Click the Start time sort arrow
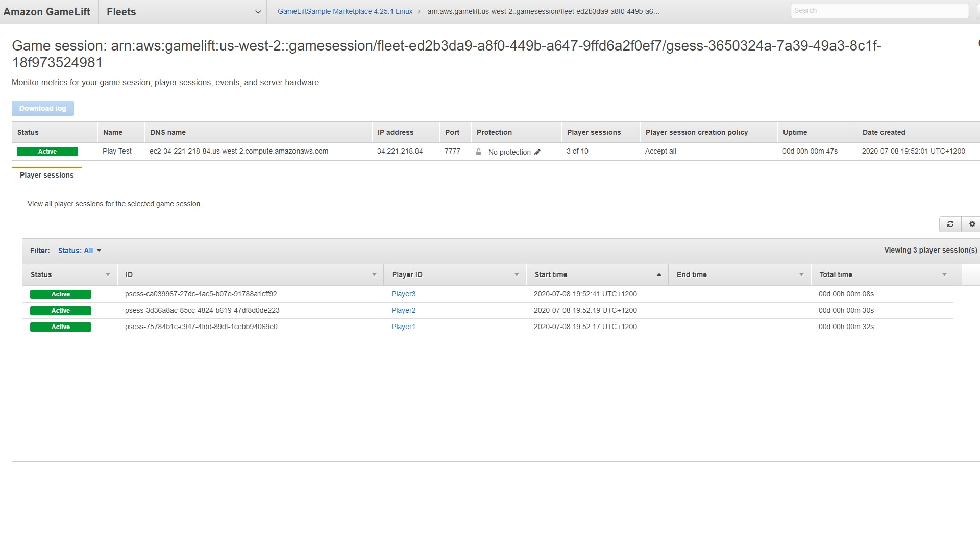The width and height of the screenshot is (980, 551). point(659,274)
